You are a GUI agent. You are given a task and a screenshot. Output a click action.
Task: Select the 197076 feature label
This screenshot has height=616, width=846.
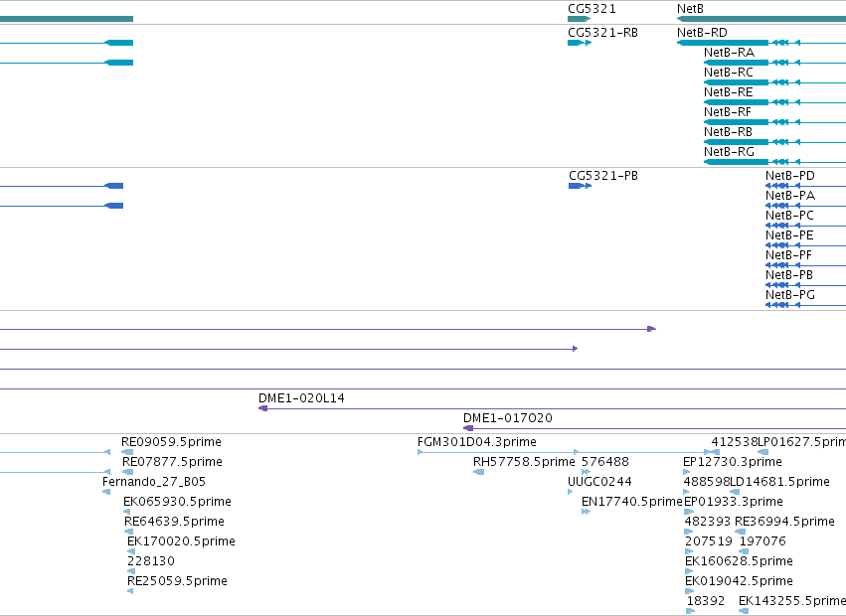(762, 542)
